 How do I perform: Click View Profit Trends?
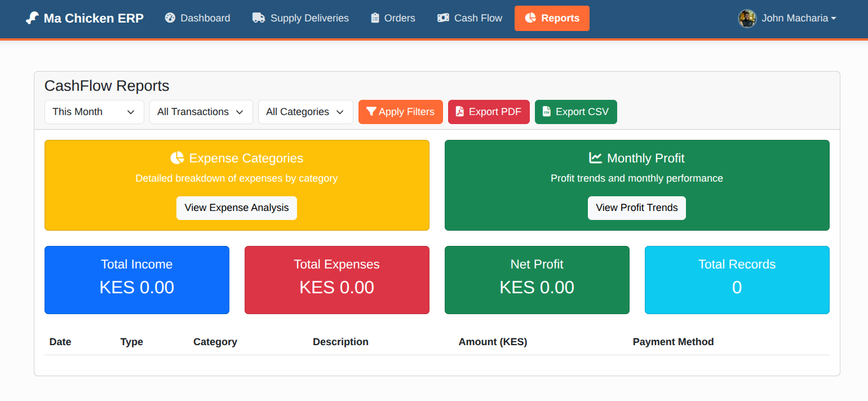[x=636, y=208]
